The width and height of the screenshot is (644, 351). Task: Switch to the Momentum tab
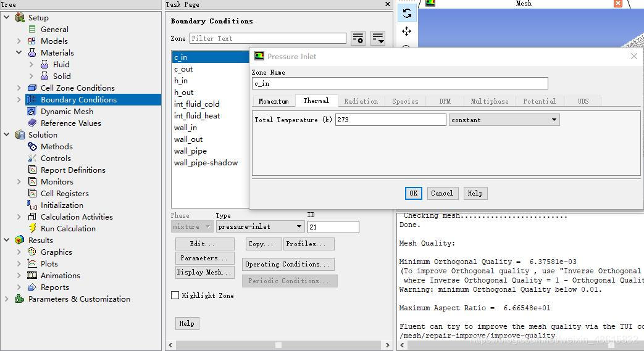274,101
